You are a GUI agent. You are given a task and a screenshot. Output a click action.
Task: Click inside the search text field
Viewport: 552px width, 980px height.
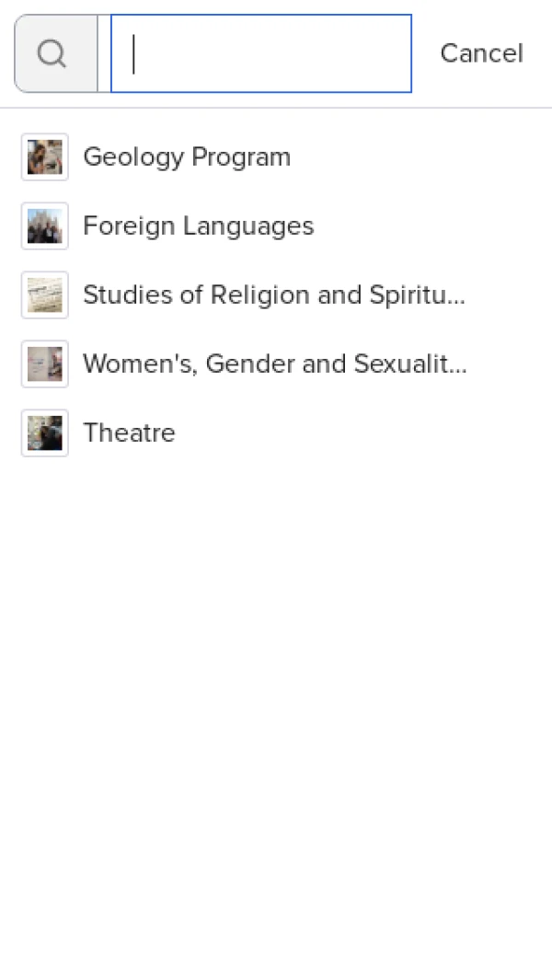260,52
